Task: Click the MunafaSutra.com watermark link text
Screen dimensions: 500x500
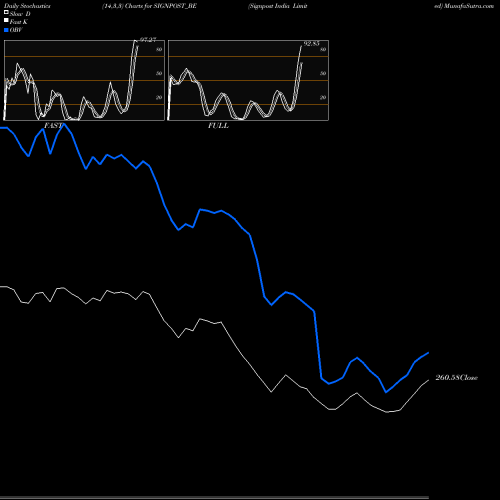Action: pyautogui.click(x=469, y=6)
